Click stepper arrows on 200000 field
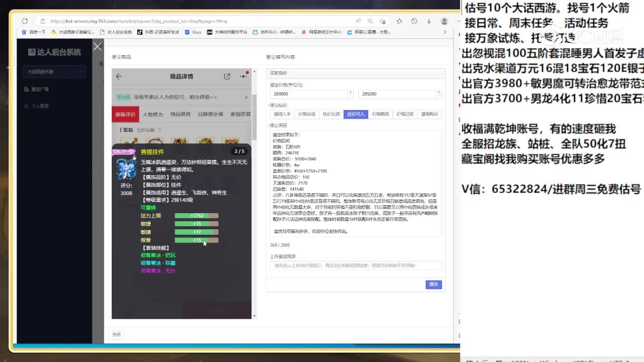Image resolution: width=644 pixels, height=362 pixels. coord(350,94)
